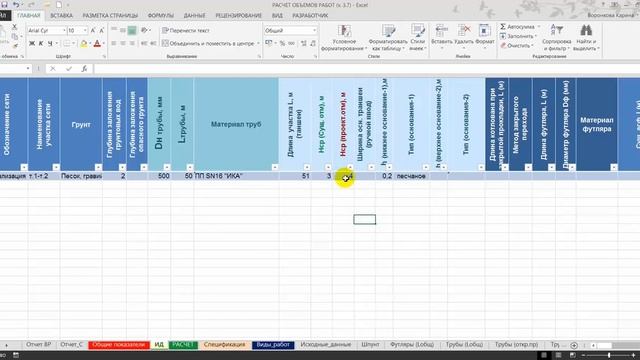Open Условное форматирование menu
This screenshot has height=360, width=640.
pyautogui.click(x=344, y=38)
